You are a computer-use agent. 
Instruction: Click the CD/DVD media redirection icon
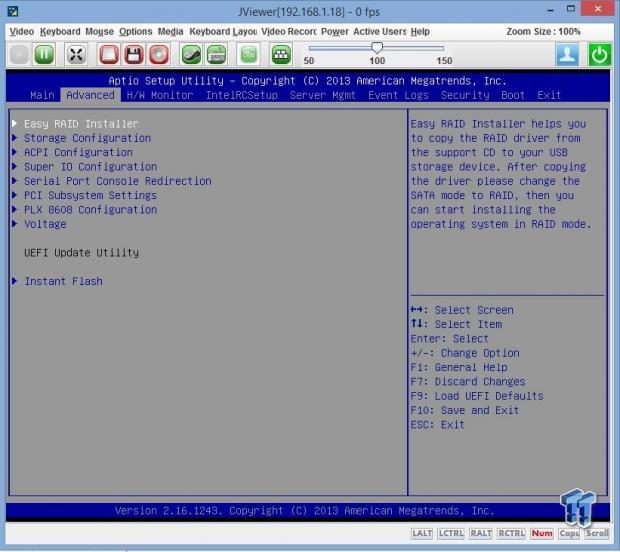point(159,55)
